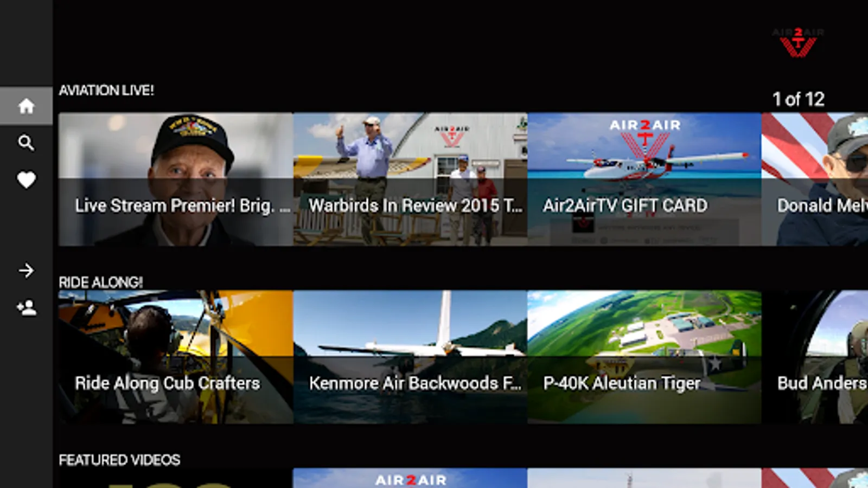Click the add user account icon
868x488 pixels.
(26, 307)
